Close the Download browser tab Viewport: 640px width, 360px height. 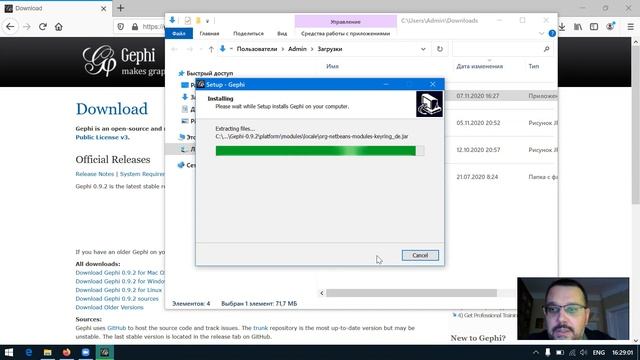[103, 8]
